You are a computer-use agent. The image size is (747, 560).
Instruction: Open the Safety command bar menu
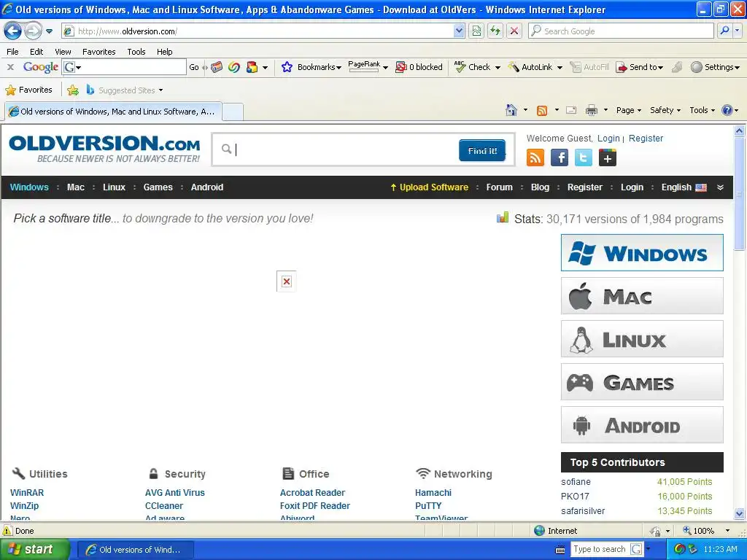[665, 111]
